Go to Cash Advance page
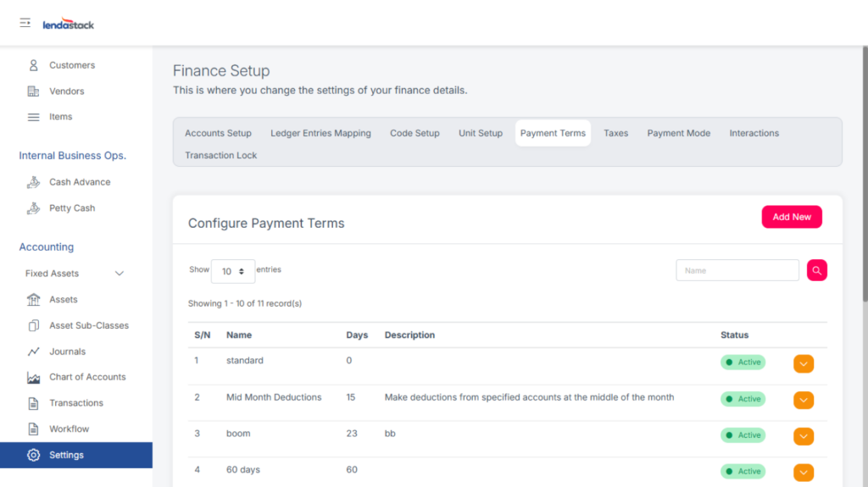Screen dimensions: 868x487 click(79, 182)
